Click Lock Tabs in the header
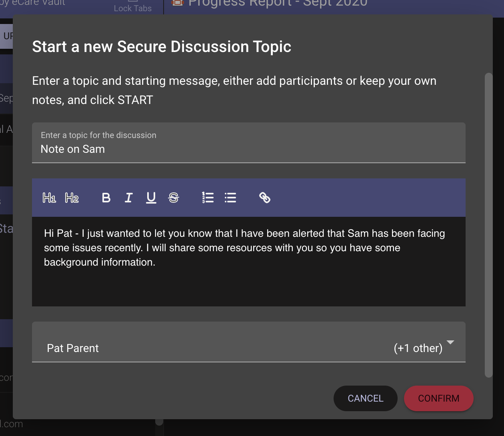Image resolution: width=504 pixels, height=436 pixels. 132,7
